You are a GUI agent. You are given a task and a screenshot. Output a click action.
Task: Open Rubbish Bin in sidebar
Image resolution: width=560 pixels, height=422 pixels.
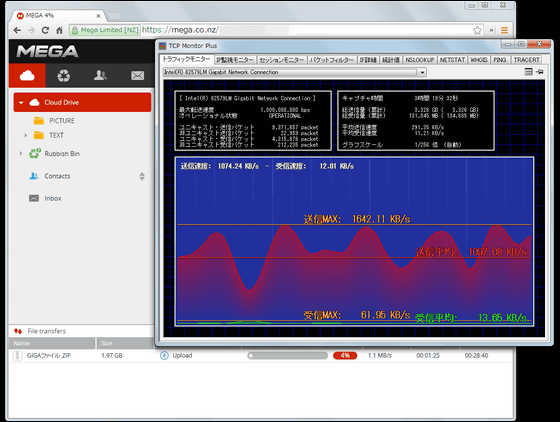coord(62,154)
